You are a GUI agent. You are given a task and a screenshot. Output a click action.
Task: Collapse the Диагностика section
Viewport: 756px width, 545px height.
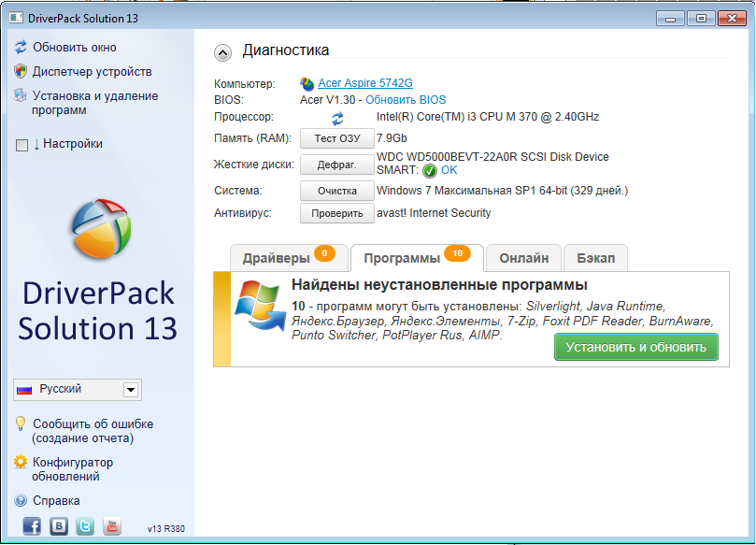coord(222,52)
